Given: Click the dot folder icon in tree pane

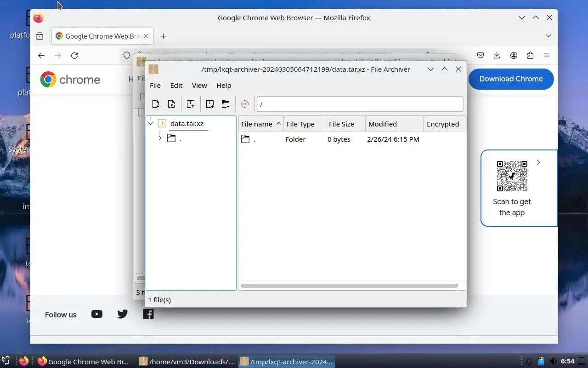Looking at the screenshot, I should click(171, 138).
